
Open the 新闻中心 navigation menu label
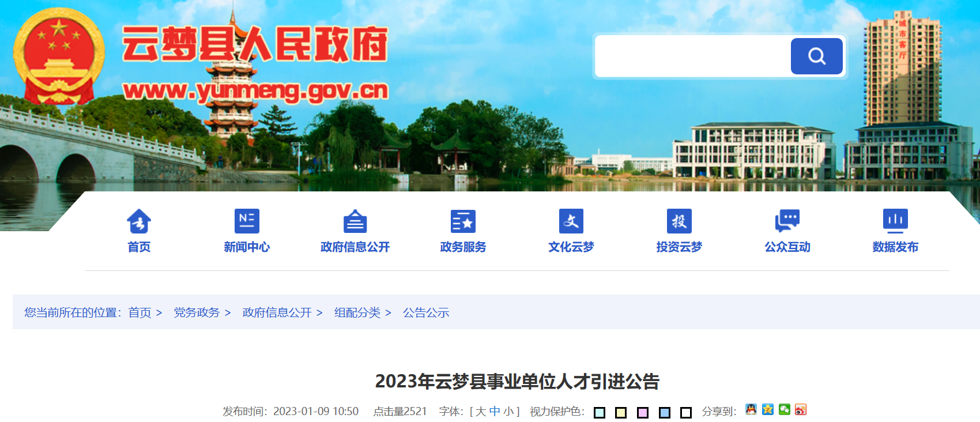pyautogui.click(x=247, y=247)
